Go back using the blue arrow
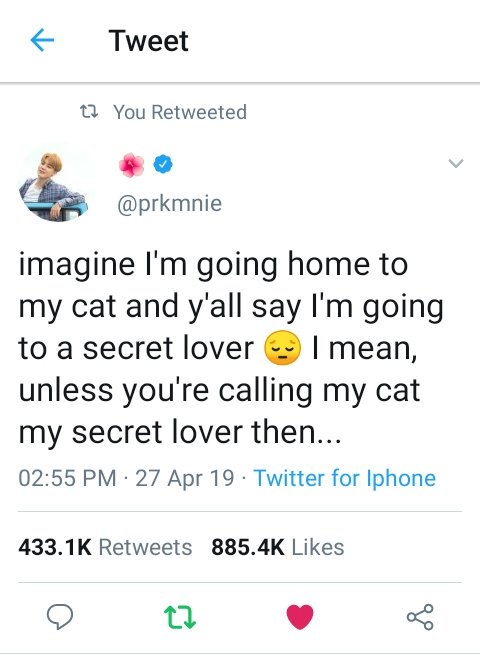480x656 pixels. coord(42,40)
